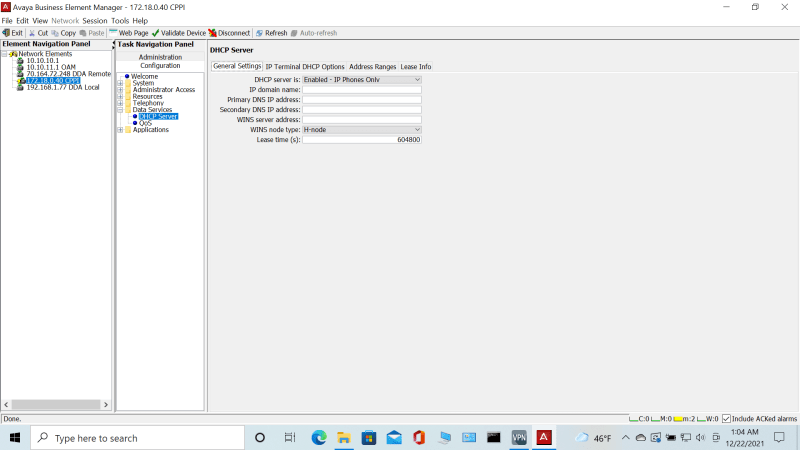Image resolution: width=800 pixels, height=450 pixels.
Task: Click the Paste toolbar button
Action: coord(92,33)
